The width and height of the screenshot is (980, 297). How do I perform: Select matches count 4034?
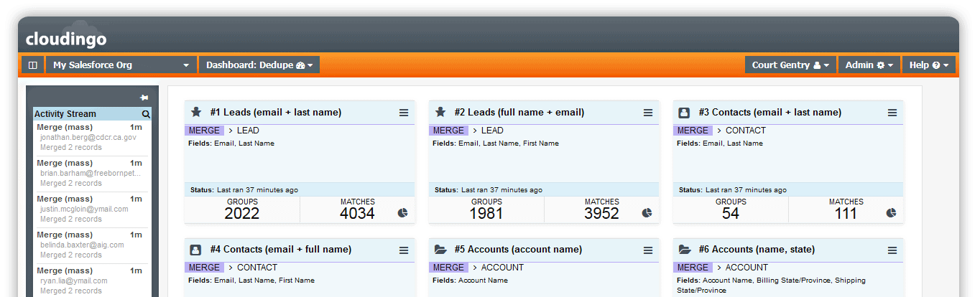coord(357,214)
